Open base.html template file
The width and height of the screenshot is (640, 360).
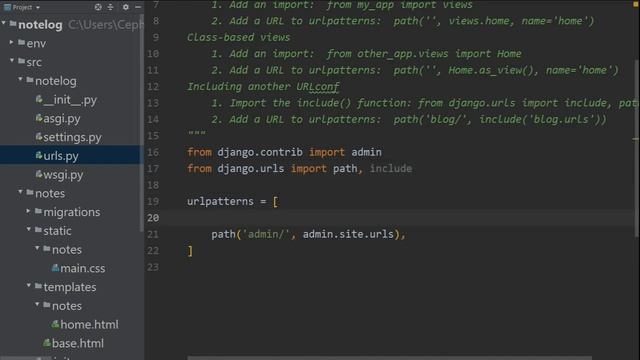(x=78, y=343)
